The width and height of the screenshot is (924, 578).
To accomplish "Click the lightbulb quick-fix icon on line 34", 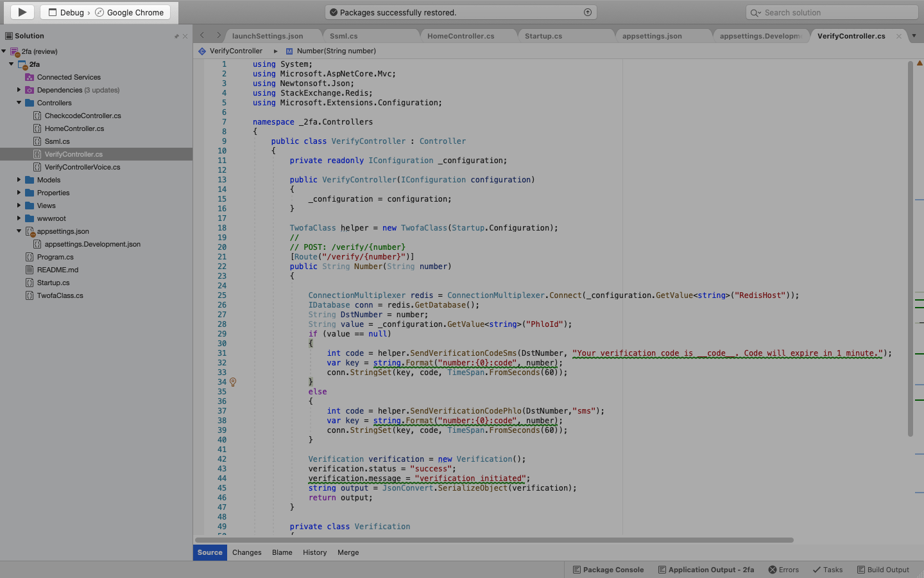I will coord(232,381).
